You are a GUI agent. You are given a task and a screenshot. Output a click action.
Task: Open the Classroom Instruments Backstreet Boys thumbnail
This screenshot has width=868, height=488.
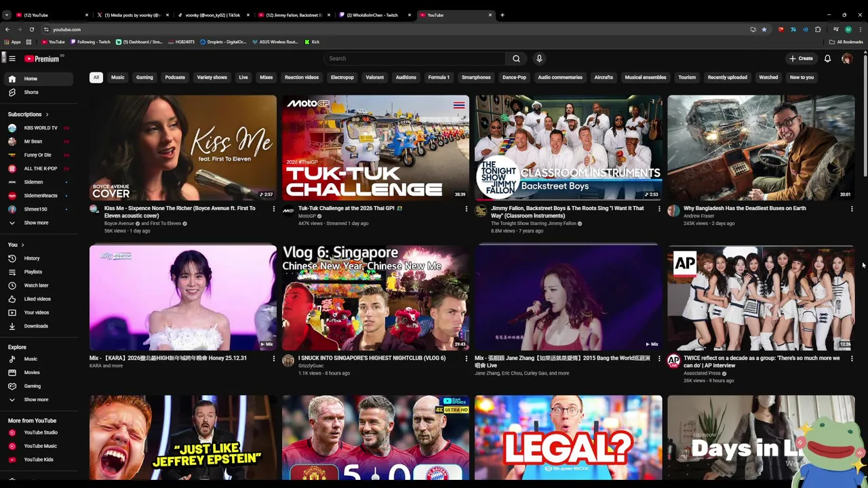coord(568,148)
